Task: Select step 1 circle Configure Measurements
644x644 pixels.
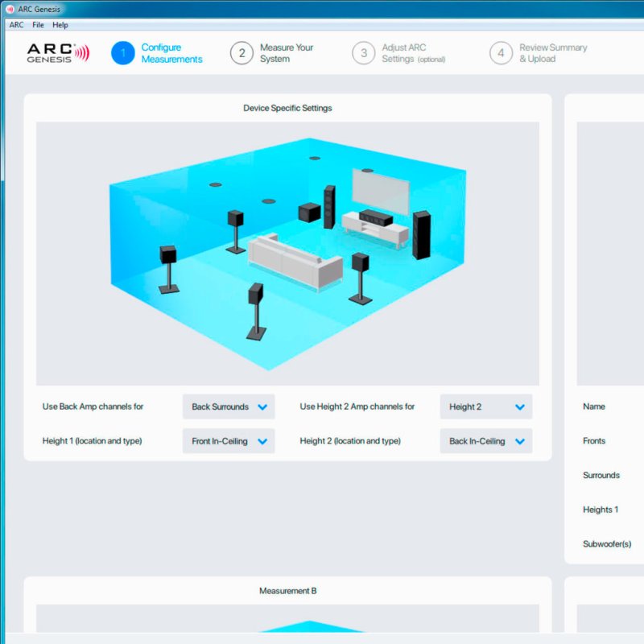Action: click(x=123, y=53)
